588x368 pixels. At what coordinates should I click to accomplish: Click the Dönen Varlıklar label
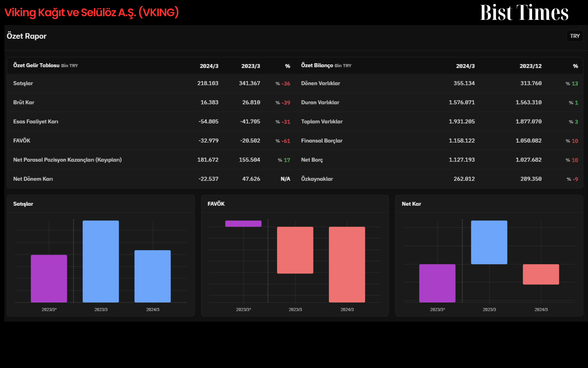320,83
